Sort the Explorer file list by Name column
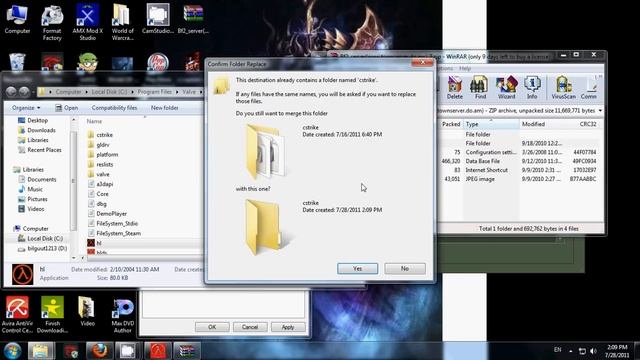The height and width of the screenshot is (360, 640). (x=94, y=121)
